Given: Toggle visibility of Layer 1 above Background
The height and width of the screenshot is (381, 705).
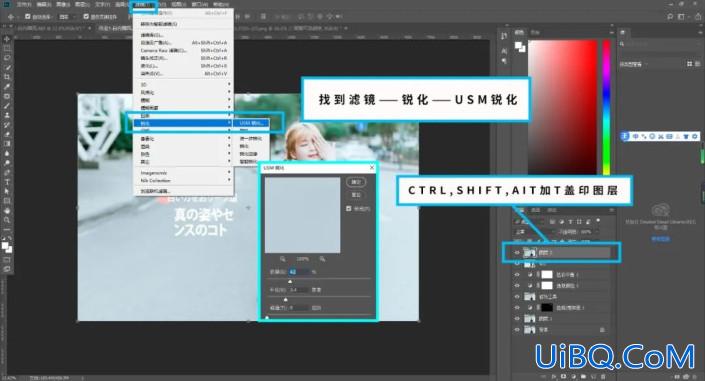Looking at the screenshot, I should (x=517, y=318).
